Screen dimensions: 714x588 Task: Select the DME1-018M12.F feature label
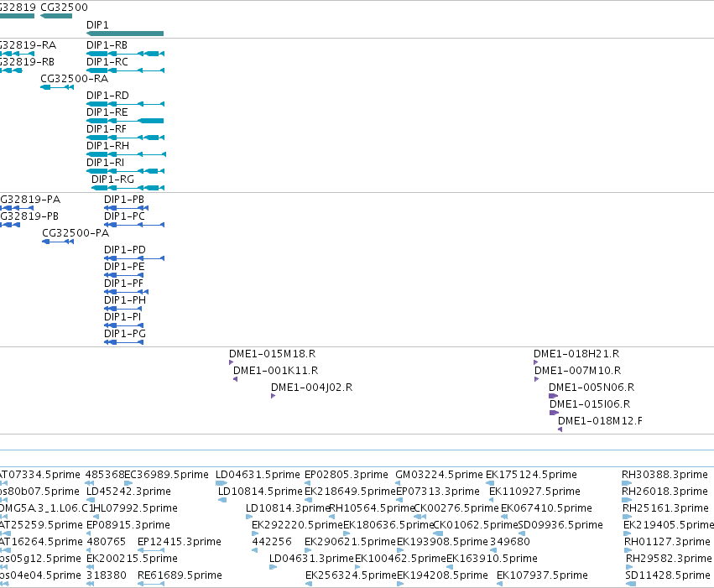[600, 422]
